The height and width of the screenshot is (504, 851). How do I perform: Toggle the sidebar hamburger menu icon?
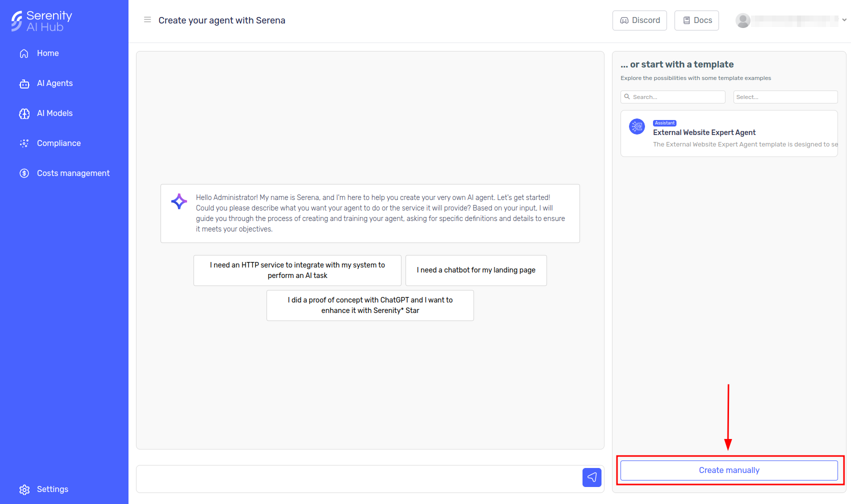(x=147, y=20)
